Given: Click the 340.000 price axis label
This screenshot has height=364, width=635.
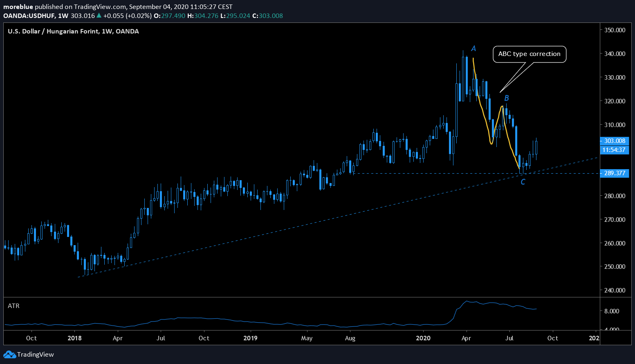Looking at the screenshot, I should pyautogui.click(x=615, y=54).
